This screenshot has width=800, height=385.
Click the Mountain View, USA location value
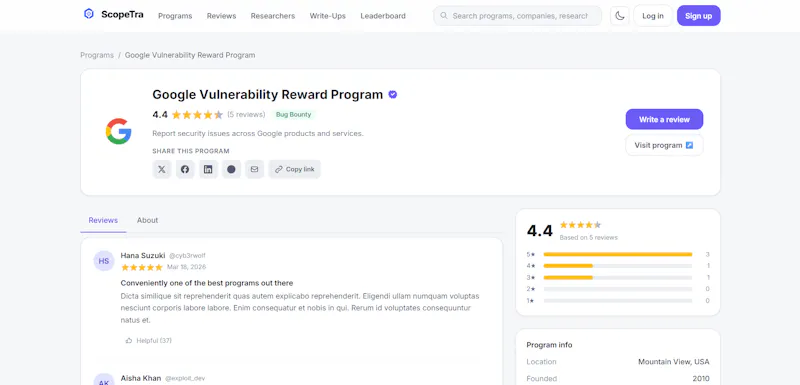pyautogui.click(x=673, y=362)
